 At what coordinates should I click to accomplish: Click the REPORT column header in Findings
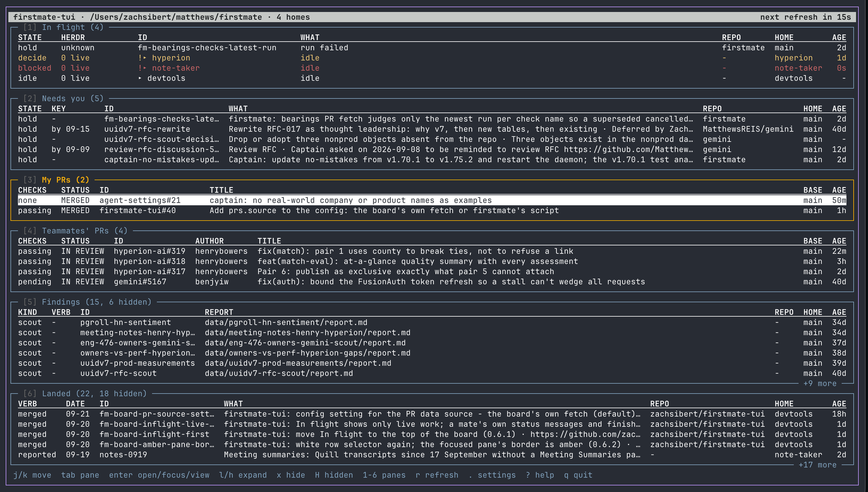(x=219, y=312)
